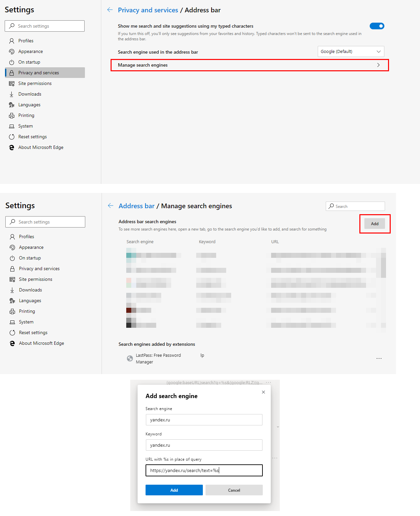Click Printing printer icon in top sidebar
420x516 pixels.
[x=12, y=115]
